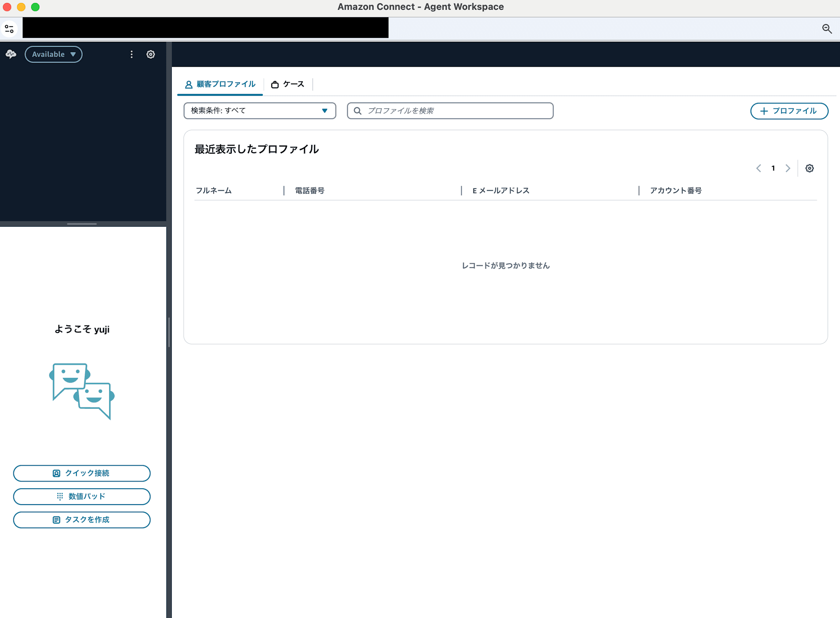Click the previous page arrow for profiles
Image resolution: width=840 pixels, height=618 pixels.
[x=759, y=168]
